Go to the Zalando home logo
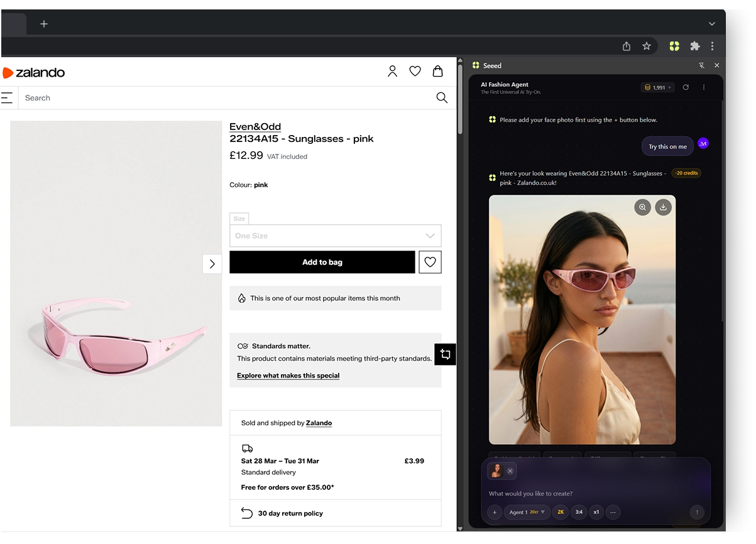The image size is (756, 544). click(34, 72)
